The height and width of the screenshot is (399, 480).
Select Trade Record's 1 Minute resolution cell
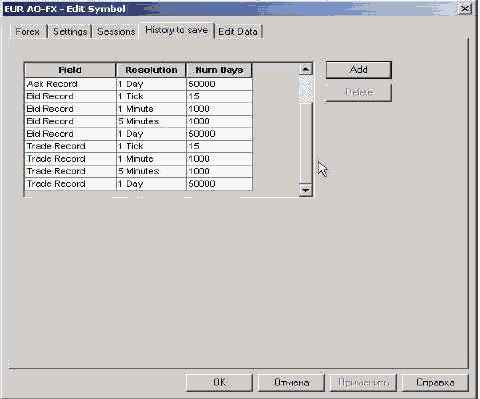coord(151,159)
